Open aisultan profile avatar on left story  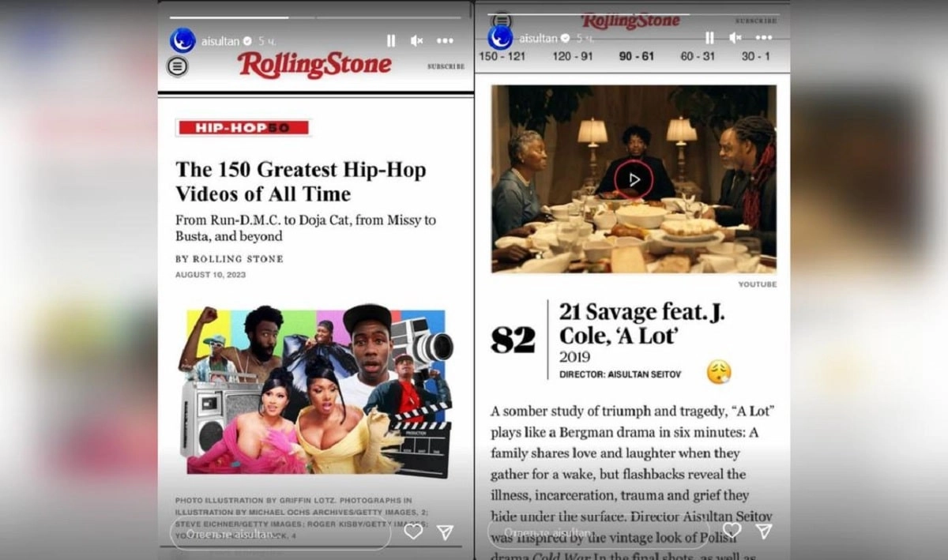pos(182,40)
